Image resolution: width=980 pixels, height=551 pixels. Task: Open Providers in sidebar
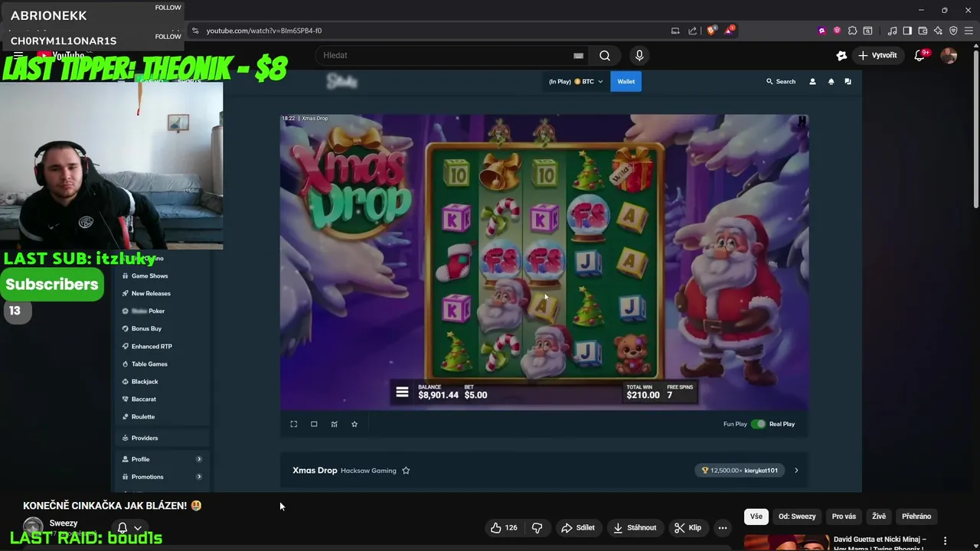point(145,438)
